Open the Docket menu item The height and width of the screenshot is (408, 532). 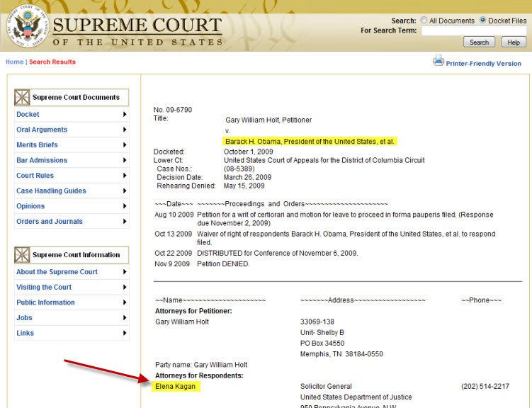[28, 114]
